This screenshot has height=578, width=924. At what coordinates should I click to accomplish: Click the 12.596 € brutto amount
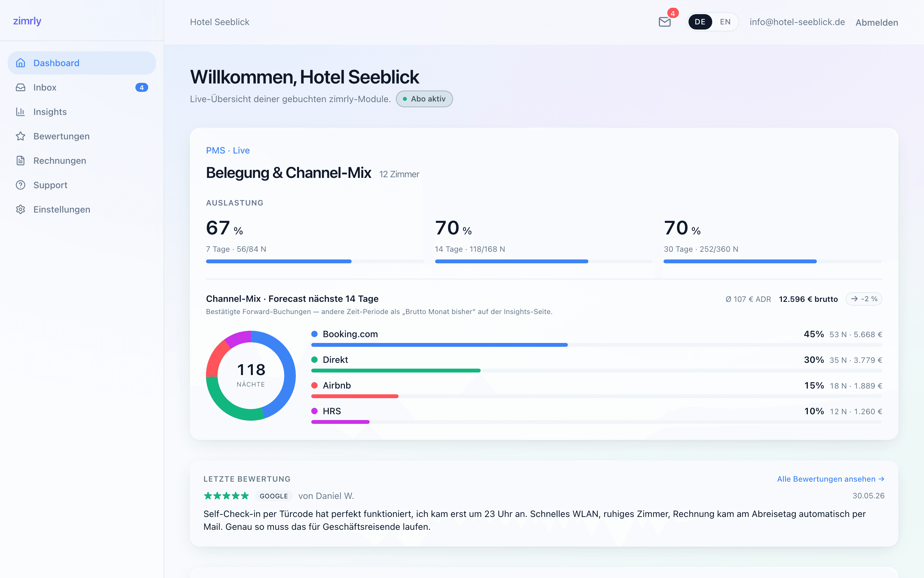tap(808, 299)
